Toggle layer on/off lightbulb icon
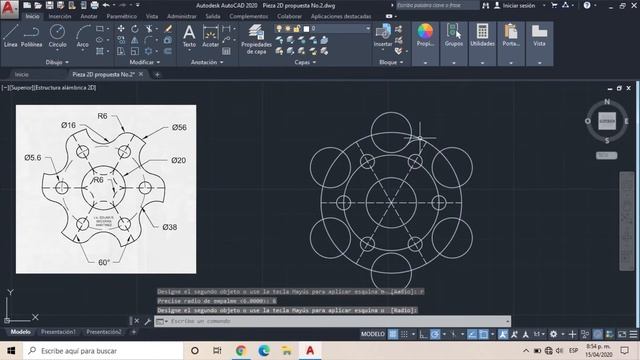This screenshot has width=640, height=360. coord(279,28)
